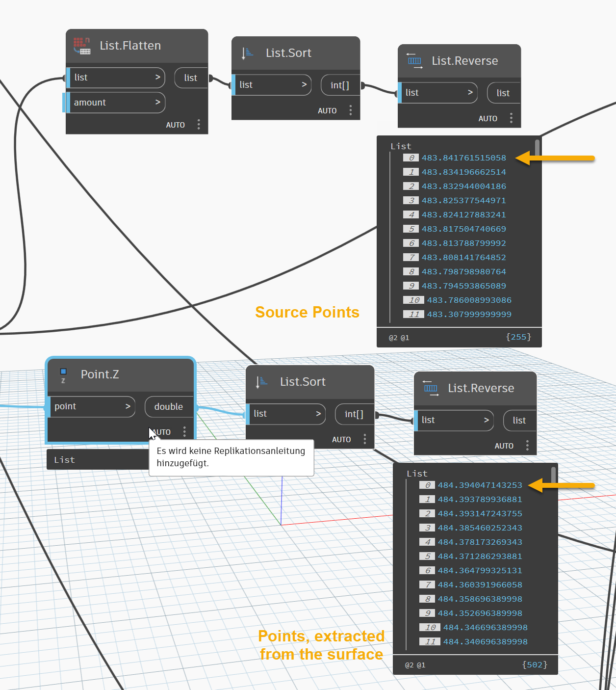Click List.Flatten list output port
The image size is (616, 690).
coord(191,78)
